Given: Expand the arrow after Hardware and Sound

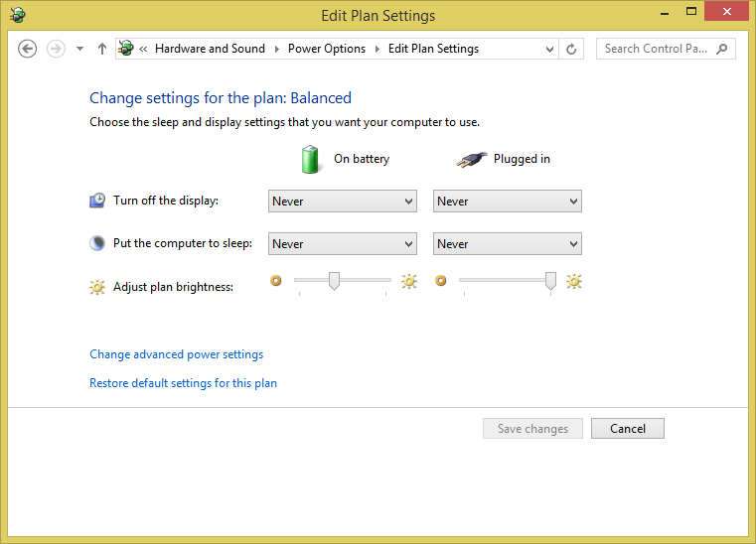Looking at the screenshot, I should pyautogui.click(x=277, y=49).
